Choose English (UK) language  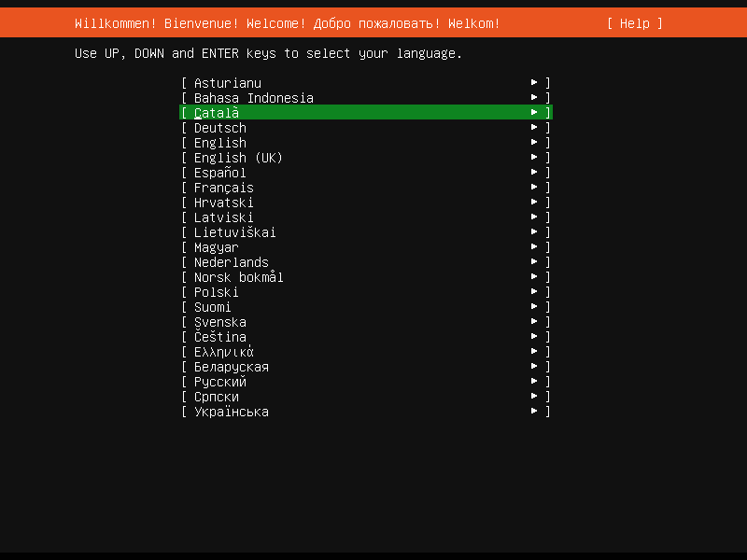click(x=238, y=158)
